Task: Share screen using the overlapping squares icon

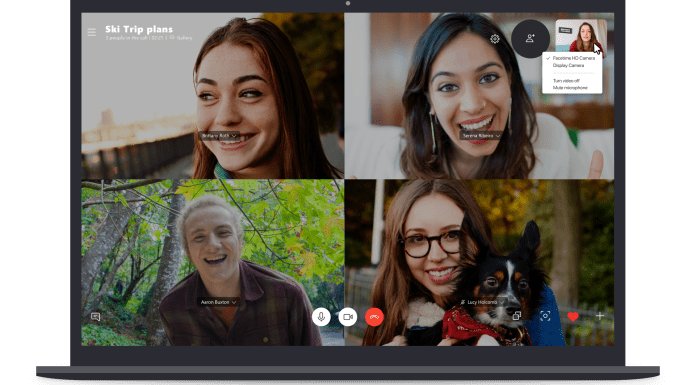Action: pyautogui.click(x=517, y=316)
